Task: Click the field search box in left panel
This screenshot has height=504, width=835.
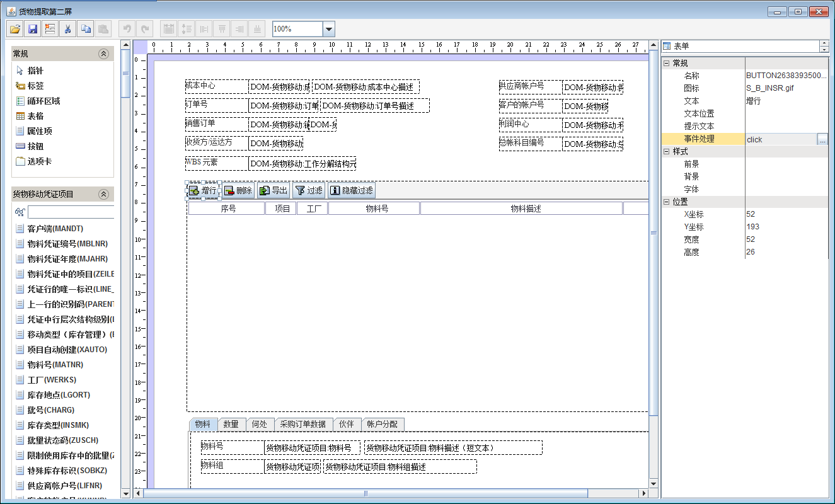Action: coord(71,212)
